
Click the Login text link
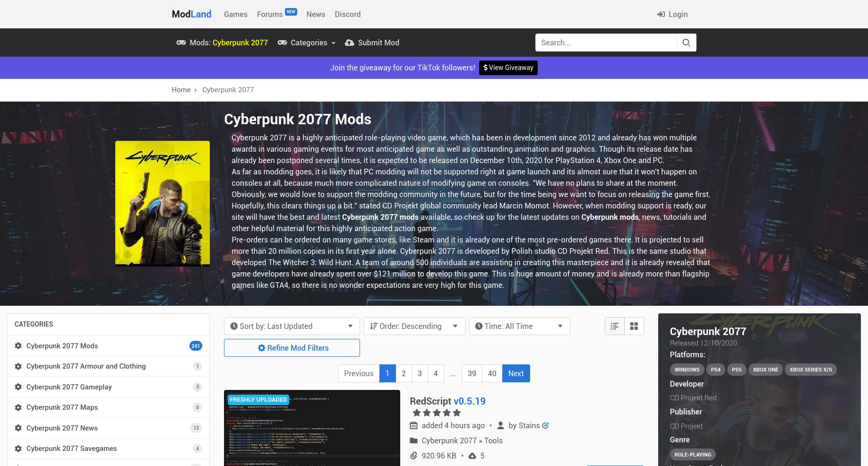(x=678, y=14)
